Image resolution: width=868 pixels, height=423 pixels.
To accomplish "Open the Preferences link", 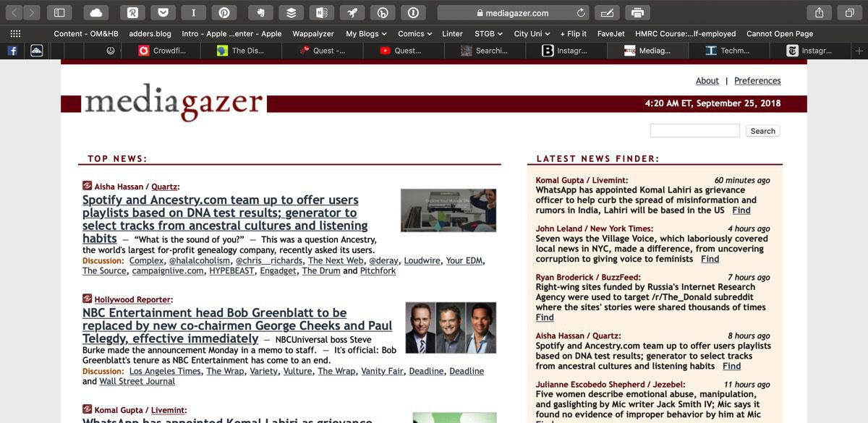I will [757, 81].
